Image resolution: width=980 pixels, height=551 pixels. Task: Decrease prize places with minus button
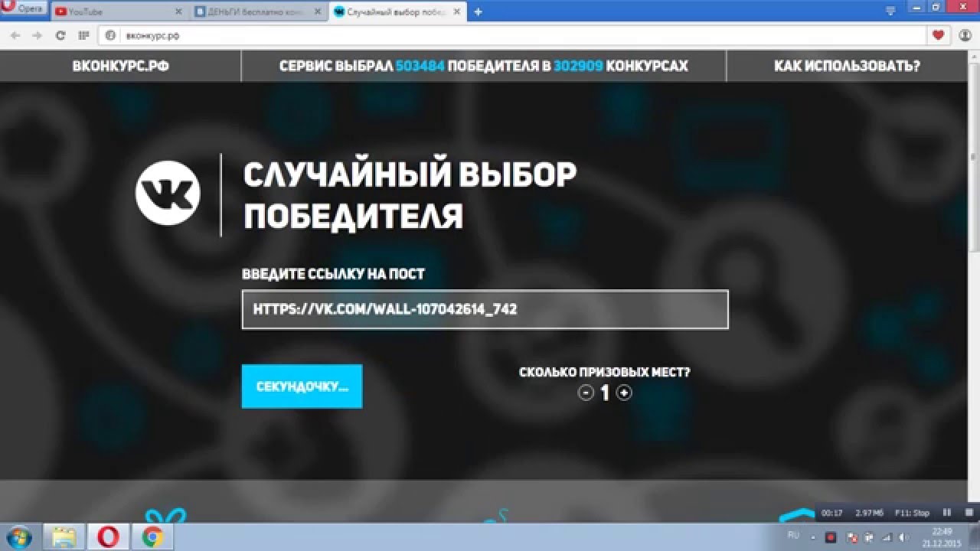(586, 393)
